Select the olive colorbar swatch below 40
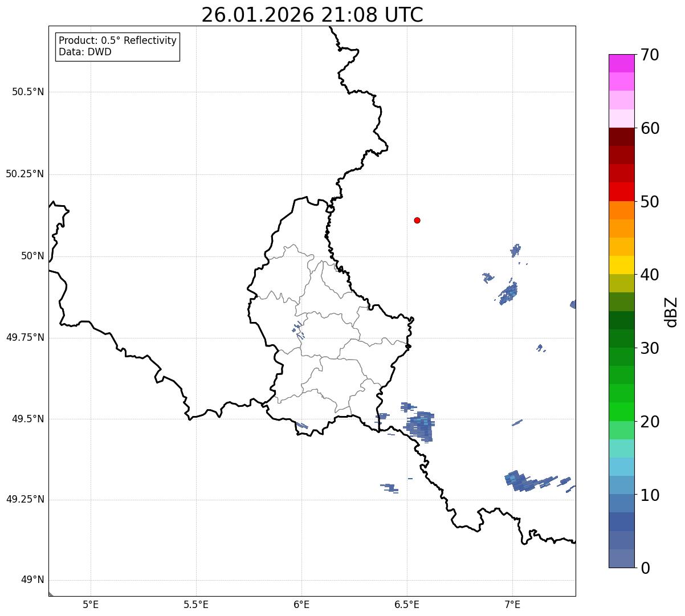The width and height of the screenshot is (685, 616). [621, 284]
